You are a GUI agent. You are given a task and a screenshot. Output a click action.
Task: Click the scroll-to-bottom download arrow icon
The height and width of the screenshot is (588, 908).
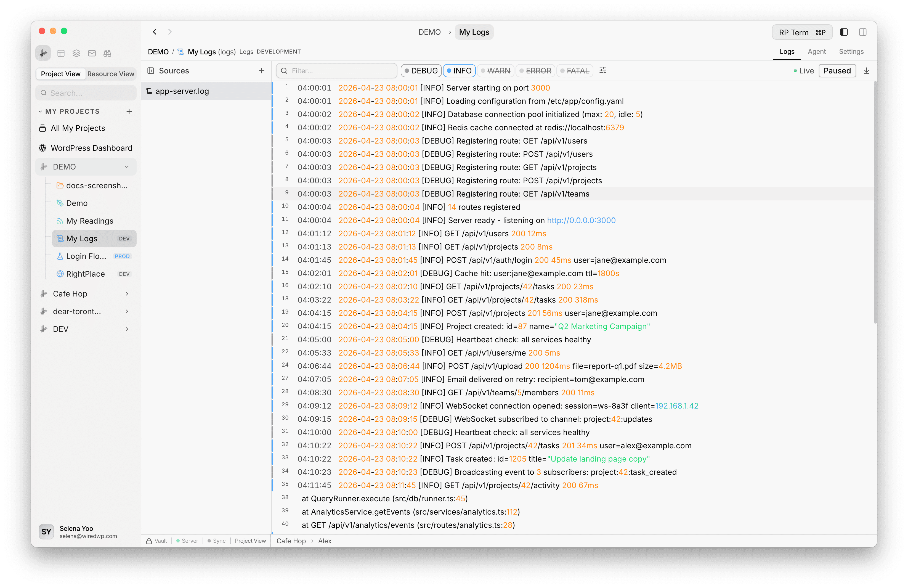coord(866,71)
